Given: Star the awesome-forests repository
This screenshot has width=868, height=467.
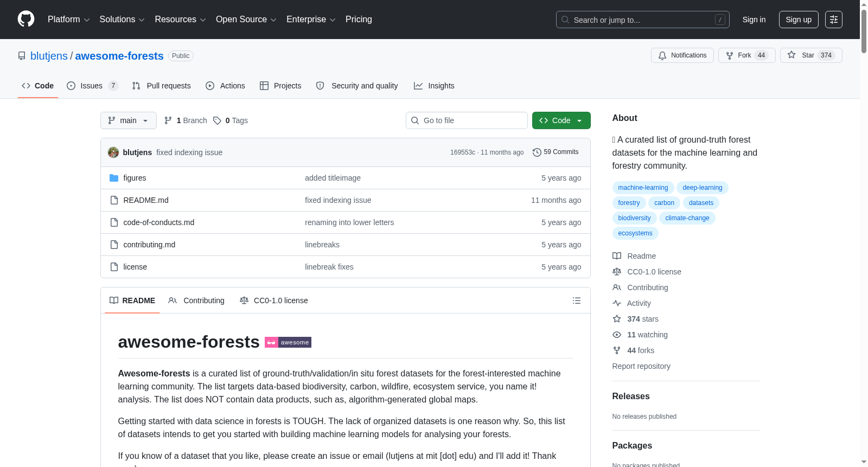Looking at the screenshot, I should click(x=811, y=55).
